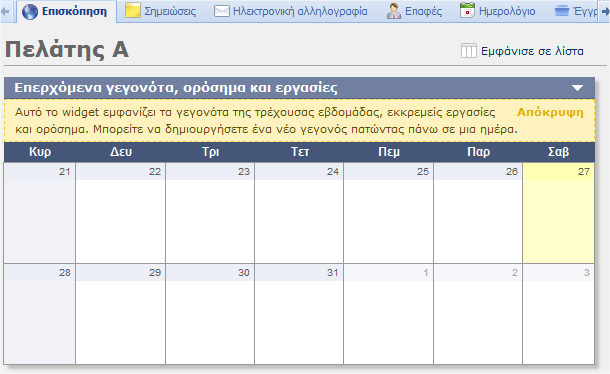The image size is (610, 374).
Task: Collapse the Επερχόμενα γεγονότα widget with the triangle
Action: [x=578, y=88]
